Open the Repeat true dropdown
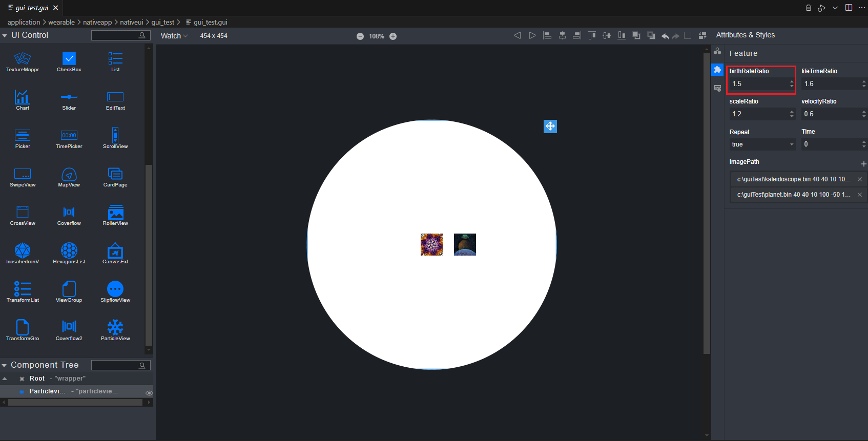This screenshot has width=868, height=441. point(762,144)
